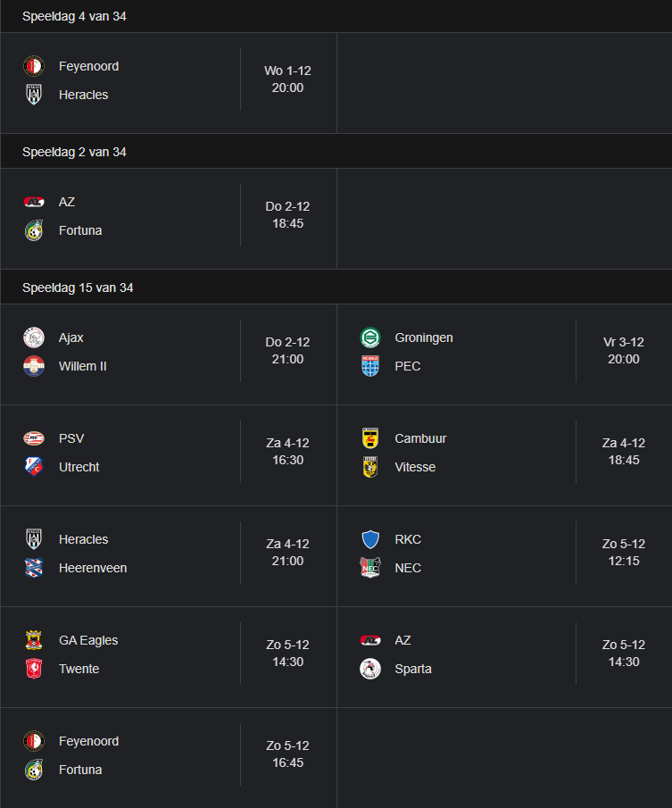Select the Vitesse team name
The width and height of the screenshot is (672, 808).
click(x=415, y=467)
